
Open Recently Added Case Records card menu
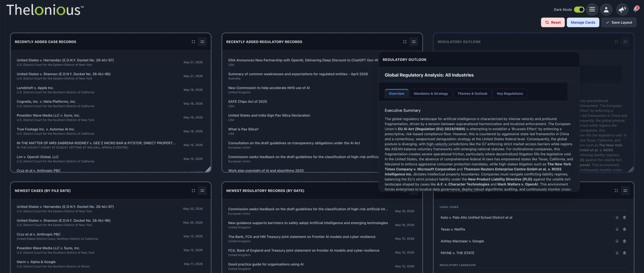[202, 42]
